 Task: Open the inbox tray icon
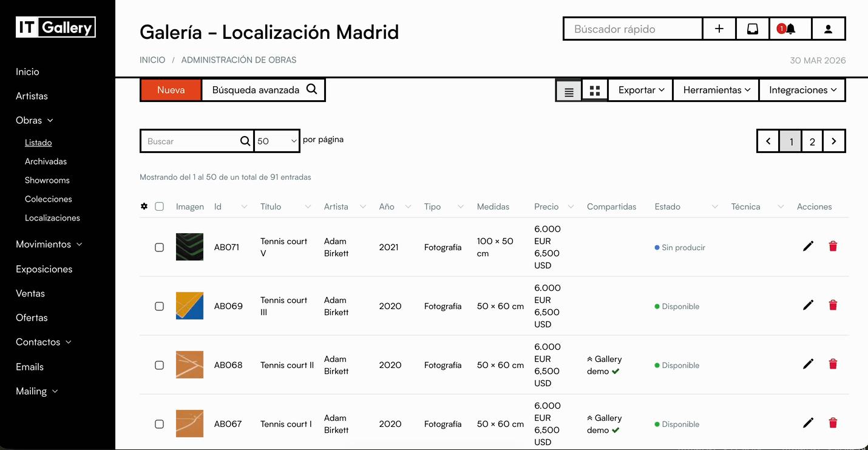752,29
